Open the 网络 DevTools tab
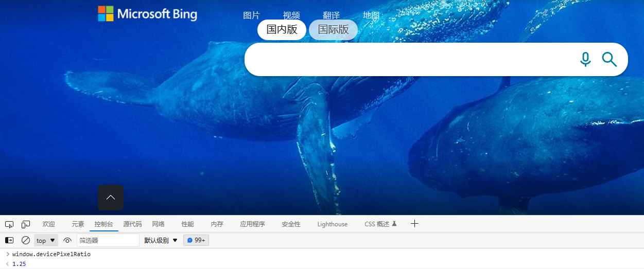The height and width of the screenshot is (269, 644). click(158, 224)
